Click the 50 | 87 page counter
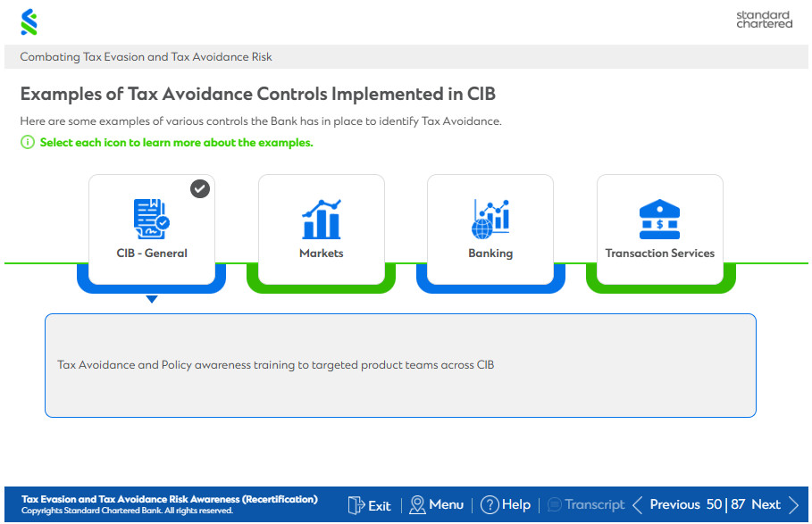This screenshot has height=524, width=812. [x=725, y=505]
